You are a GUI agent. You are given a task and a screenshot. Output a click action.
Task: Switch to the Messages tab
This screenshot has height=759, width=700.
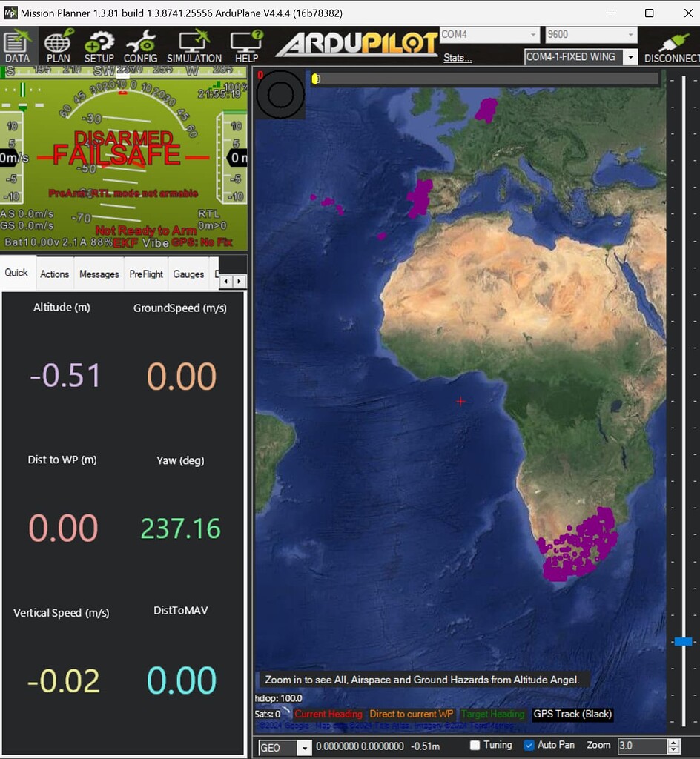tap(99, 274)
